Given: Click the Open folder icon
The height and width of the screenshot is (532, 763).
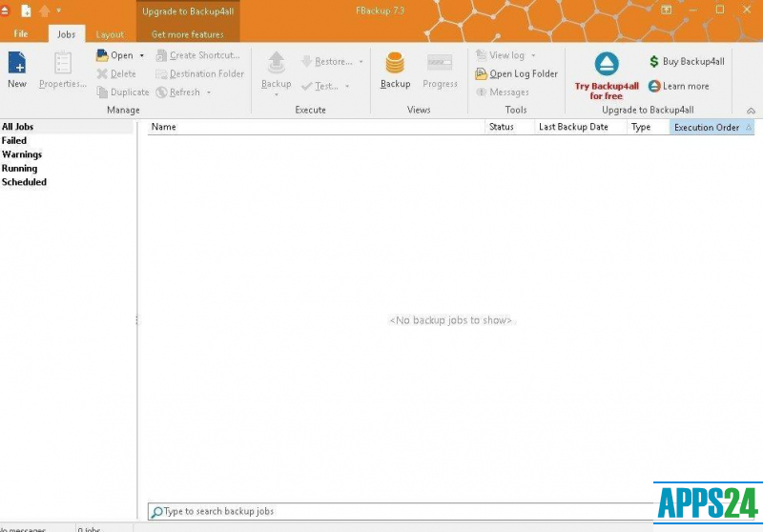Looking at the screenshot, I should pyautogui.click(x=102, y=55).
